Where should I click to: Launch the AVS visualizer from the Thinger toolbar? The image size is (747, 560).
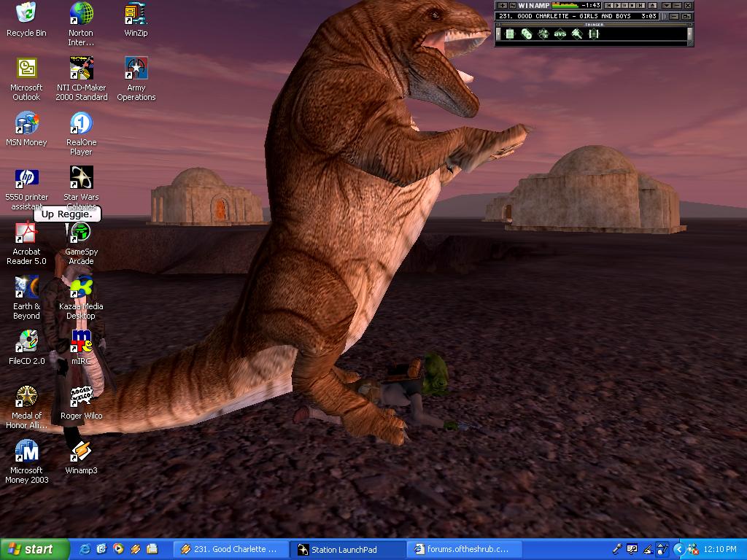561,34
